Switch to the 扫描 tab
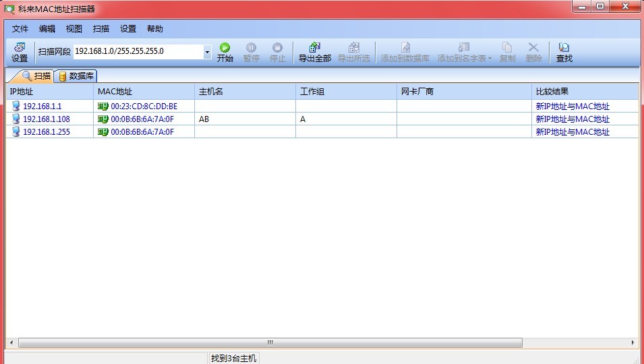The width and height of the screenshot is (644, 364). click(36, 75)
